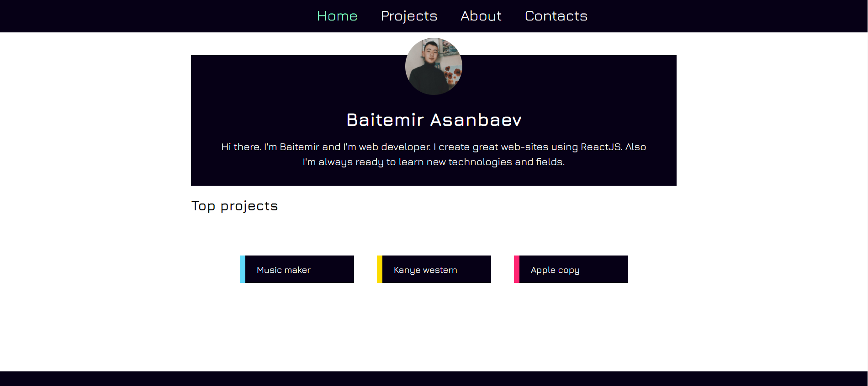
Task: Click the circular profile photo
Action: [434, 66]
